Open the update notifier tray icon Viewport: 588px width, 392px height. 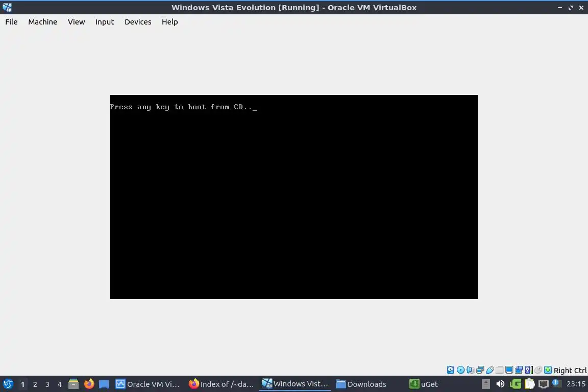pyautogui.click(x=557, y=383)
